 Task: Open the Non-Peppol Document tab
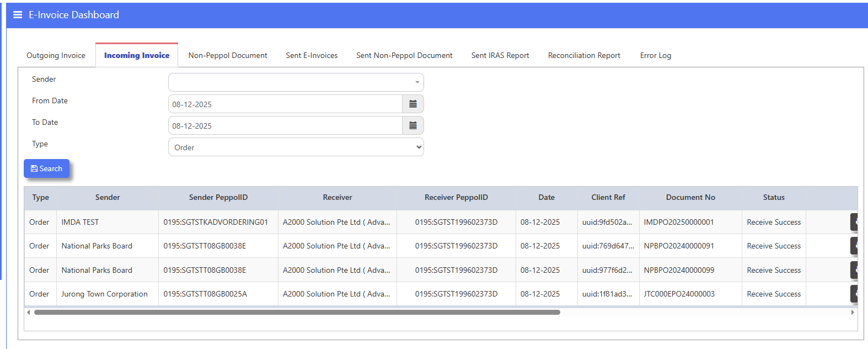pyautogui.click(x=228, y=55)
